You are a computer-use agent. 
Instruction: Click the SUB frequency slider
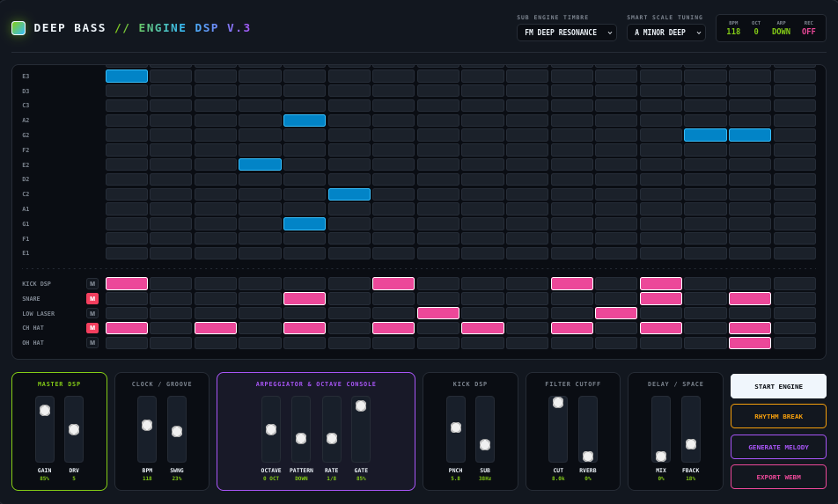point(485,429)
